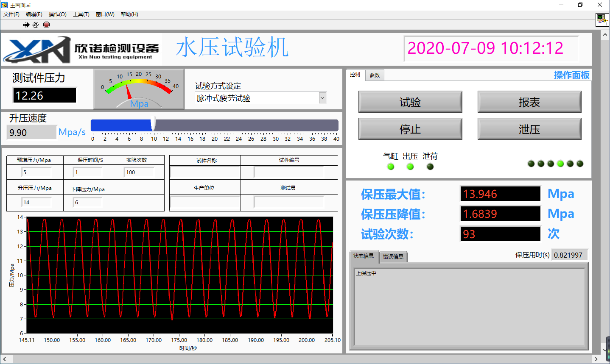The width and height of the screenshot is (610, 364).
Task: Click the 升压速度 slider handle
Action: (x=153, y=125)
